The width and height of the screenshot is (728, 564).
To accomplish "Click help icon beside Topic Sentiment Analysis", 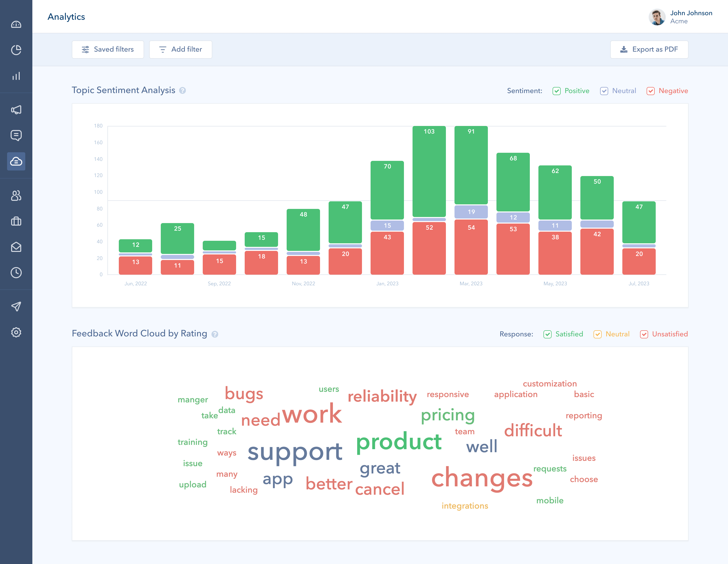I will [x=182, y=90].
